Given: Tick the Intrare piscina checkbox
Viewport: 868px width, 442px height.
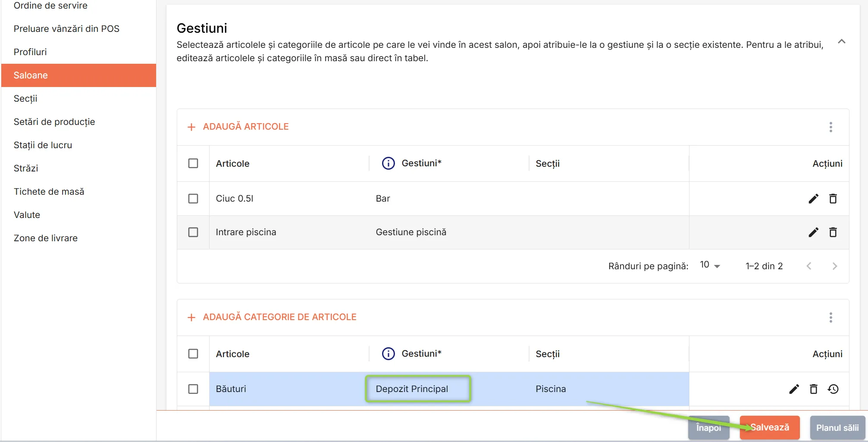Looking at the screenshot, I should (193, 232).
